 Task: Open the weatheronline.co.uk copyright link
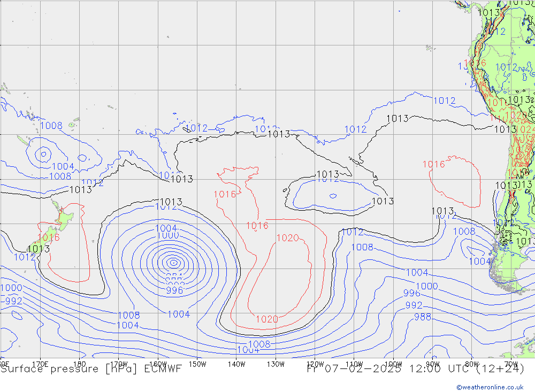[490, 387]
